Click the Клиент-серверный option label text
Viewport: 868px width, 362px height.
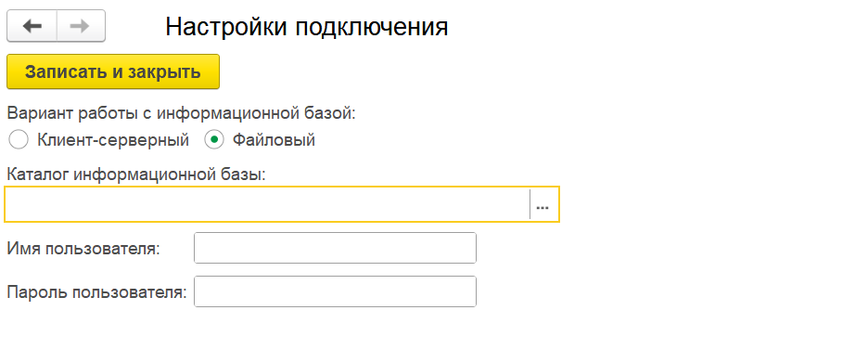(113, 140)
